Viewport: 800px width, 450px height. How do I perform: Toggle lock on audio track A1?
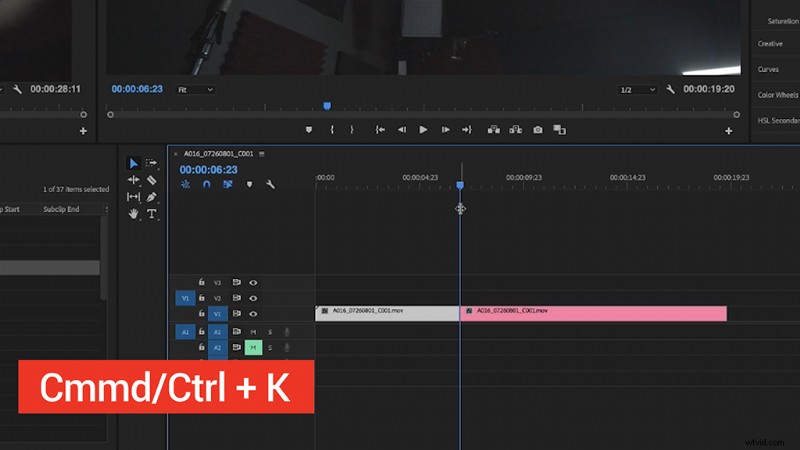pyautogui.click(x=202, y=332)
